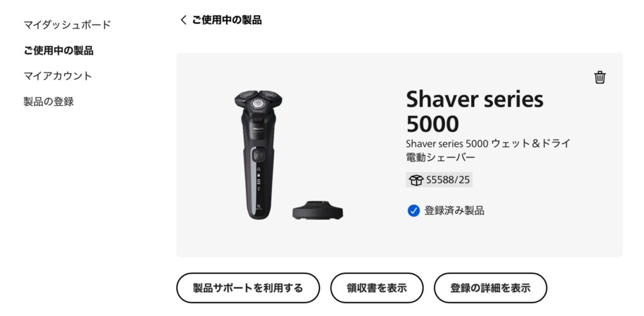Select bold ご使用中の製品 sidebar item
This screenshot has height=316, width=644.
coord(58,50)
